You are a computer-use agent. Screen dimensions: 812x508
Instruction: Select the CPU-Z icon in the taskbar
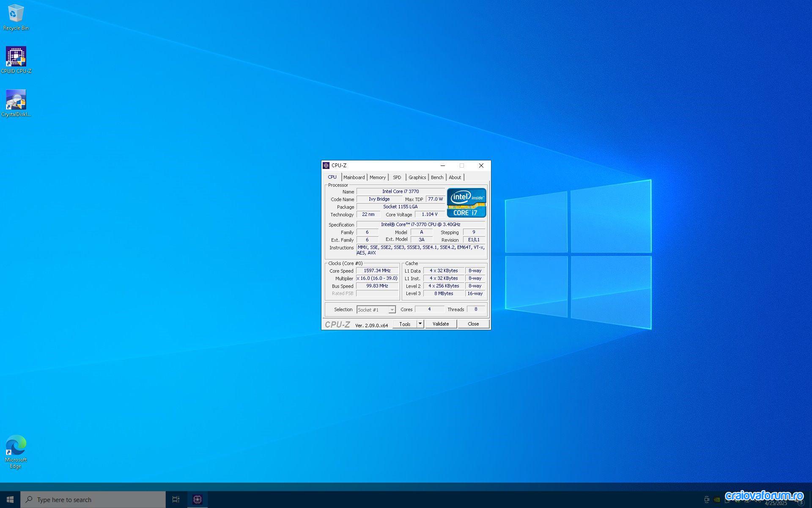[198, 500]
